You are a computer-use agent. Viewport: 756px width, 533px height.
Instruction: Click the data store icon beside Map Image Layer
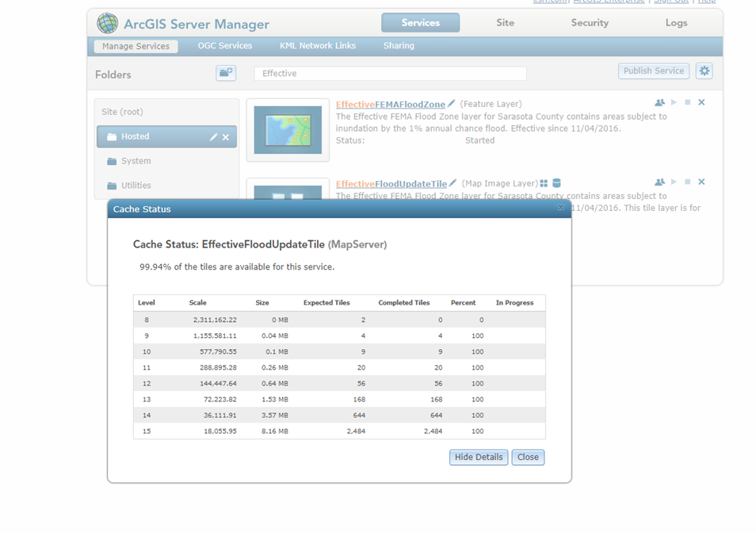click(556, 182)
